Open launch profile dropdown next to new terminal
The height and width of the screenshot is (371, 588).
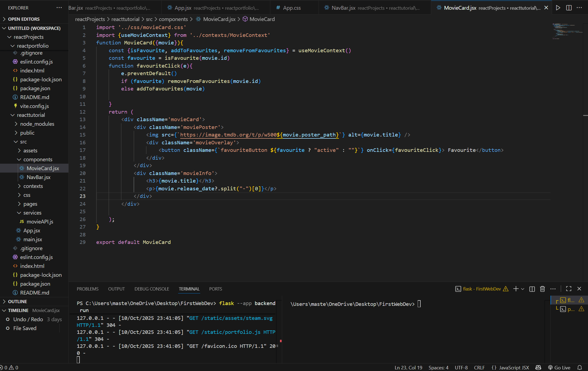[523, 289]
